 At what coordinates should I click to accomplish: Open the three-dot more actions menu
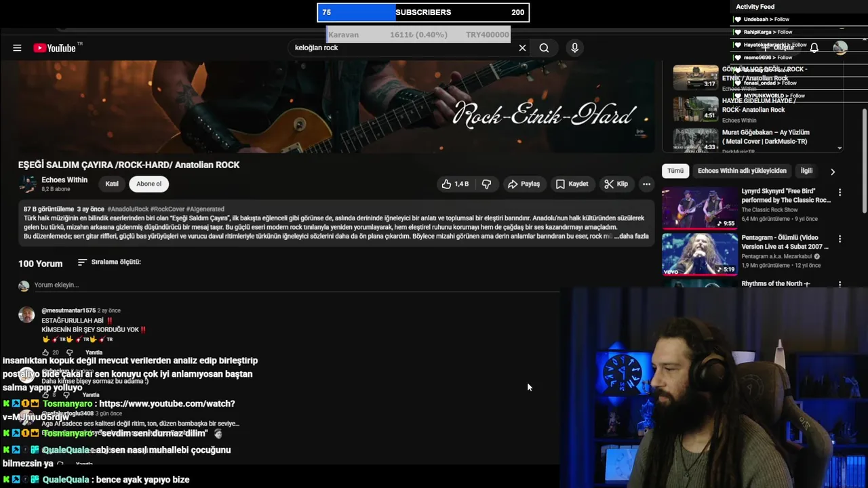pos(646,184)
